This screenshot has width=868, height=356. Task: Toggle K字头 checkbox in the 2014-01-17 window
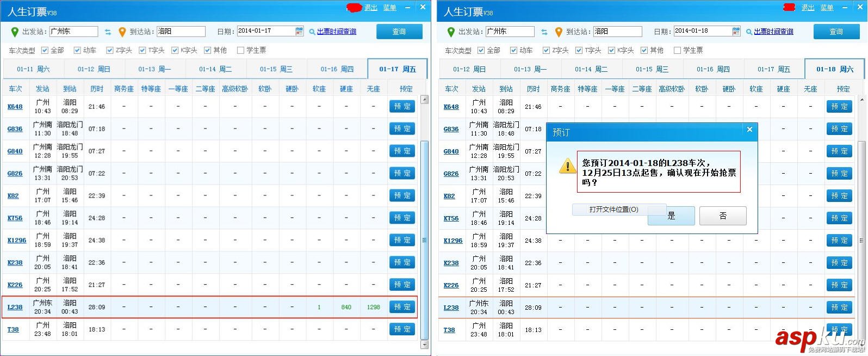[x=175, y=50]
